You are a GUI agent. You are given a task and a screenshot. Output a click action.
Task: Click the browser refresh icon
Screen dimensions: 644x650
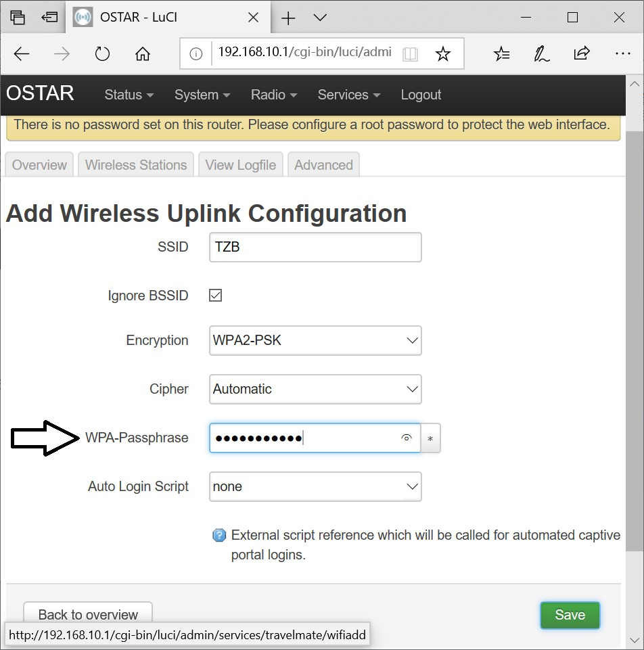pos(102,54)
